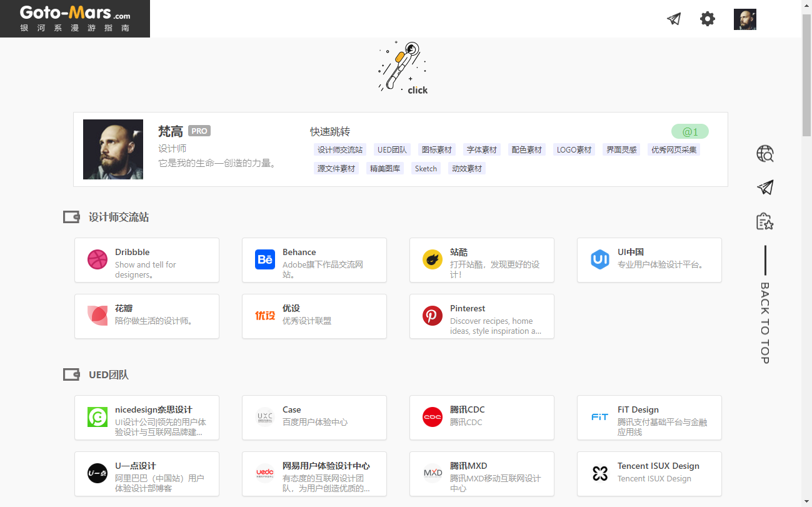812x507 pixels.
Task: Open the Case UXC logo icon
Action: 265,417
